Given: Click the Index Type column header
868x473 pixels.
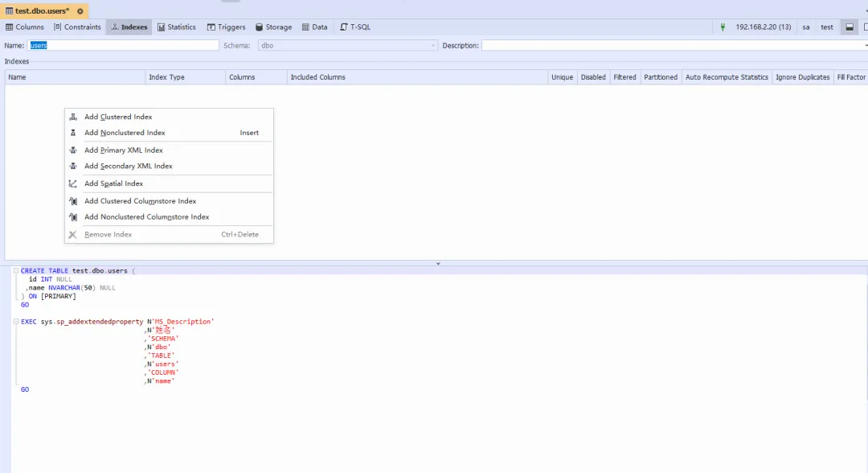Looking at the screenshot, I should click(x=185, y=77).
